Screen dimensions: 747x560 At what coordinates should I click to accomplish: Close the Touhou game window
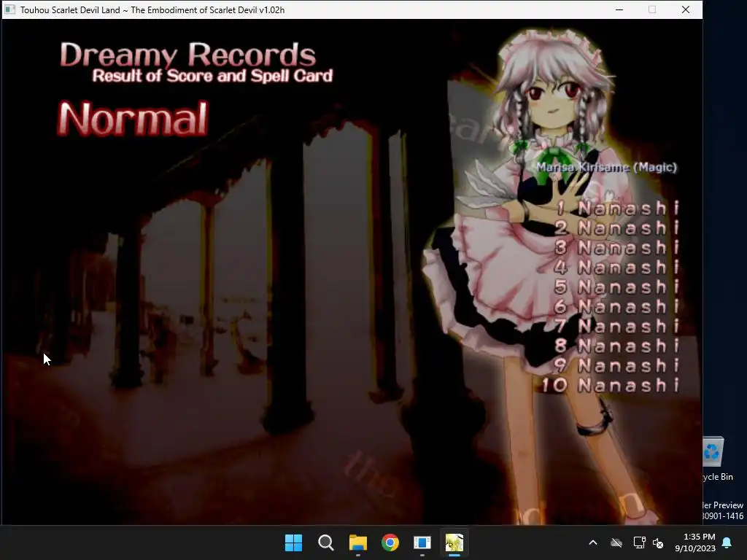(686, 9)
